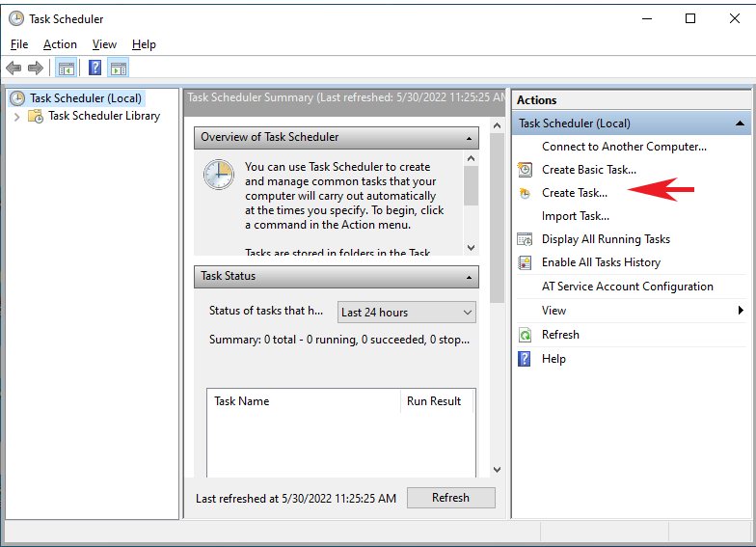
Task: Collapse the Task Status section
Action: coord(469,278)
